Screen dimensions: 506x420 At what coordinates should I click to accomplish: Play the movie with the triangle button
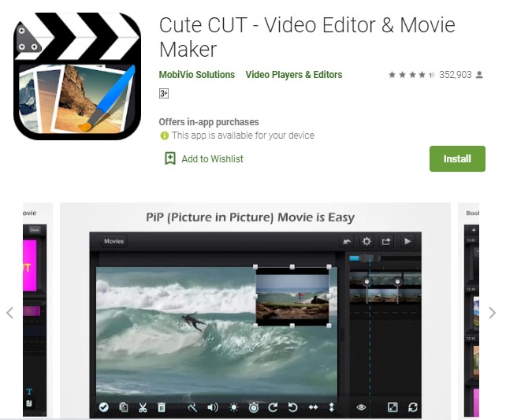click(407, 242)
